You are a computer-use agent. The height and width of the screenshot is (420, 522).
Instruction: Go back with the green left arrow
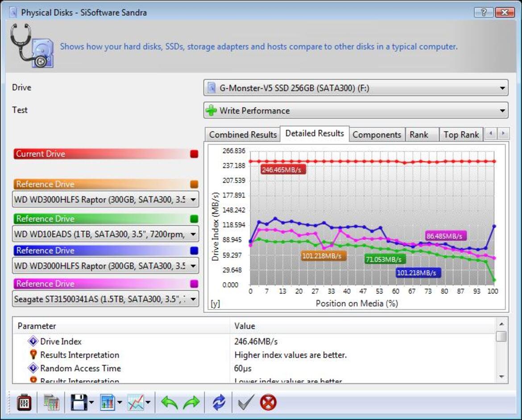pos(170,403)
